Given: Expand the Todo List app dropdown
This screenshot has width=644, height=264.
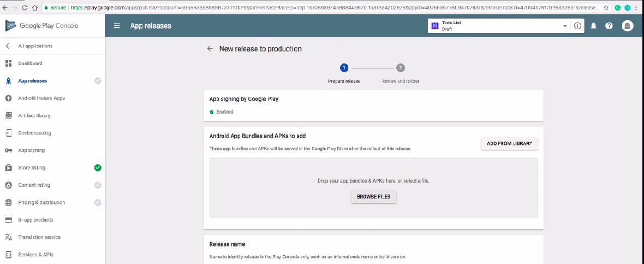Looking at the screenshot, I should pyautogui.click(x=565, y=26).
